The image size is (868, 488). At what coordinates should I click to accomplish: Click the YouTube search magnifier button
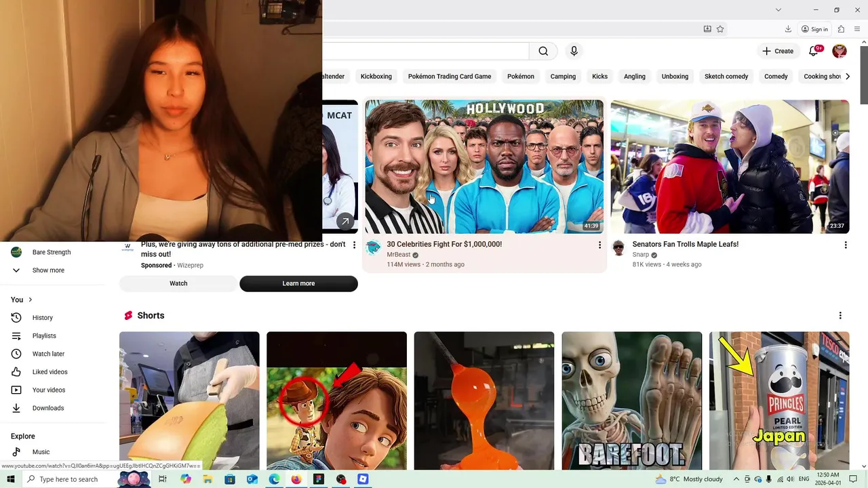coord(543,52)
